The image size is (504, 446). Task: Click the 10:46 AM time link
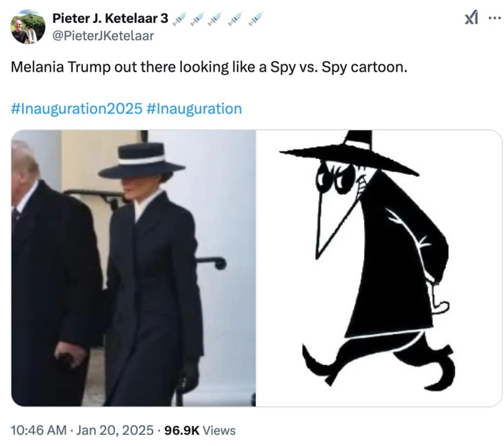click(x=37, y=431)
